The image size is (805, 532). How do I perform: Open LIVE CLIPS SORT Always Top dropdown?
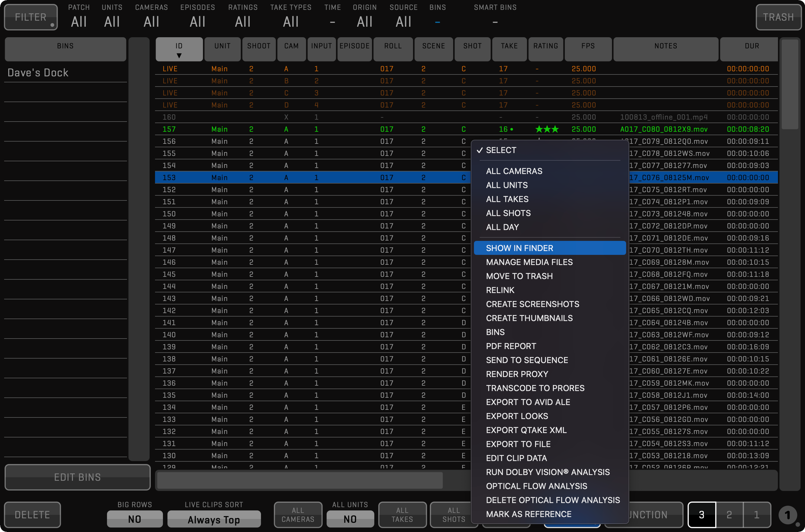point(214,520)
